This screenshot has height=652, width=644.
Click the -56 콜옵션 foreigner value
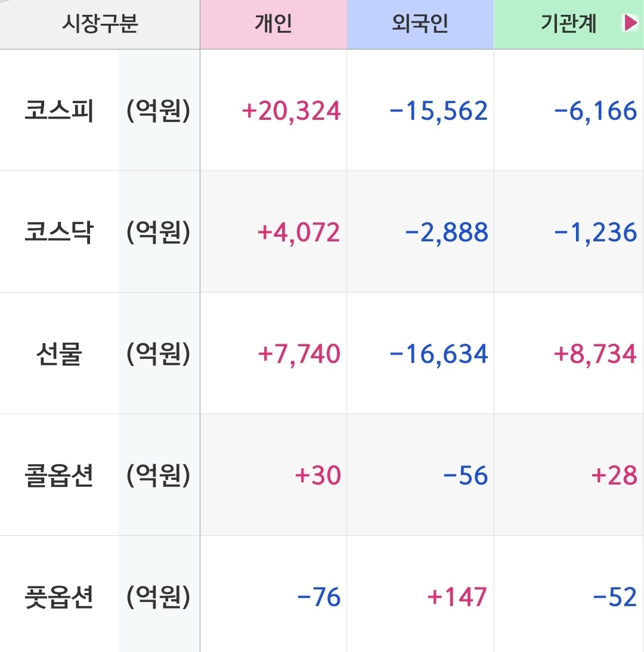[x=466, y=476]
